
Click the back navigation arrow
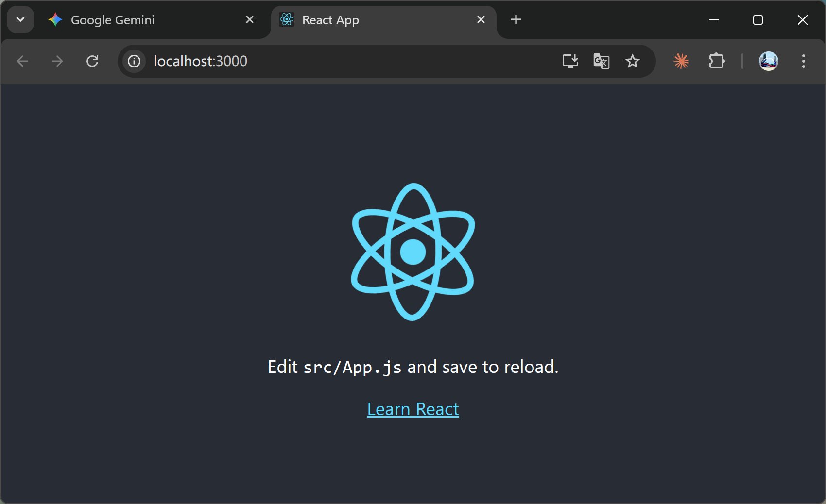[22, 61]
